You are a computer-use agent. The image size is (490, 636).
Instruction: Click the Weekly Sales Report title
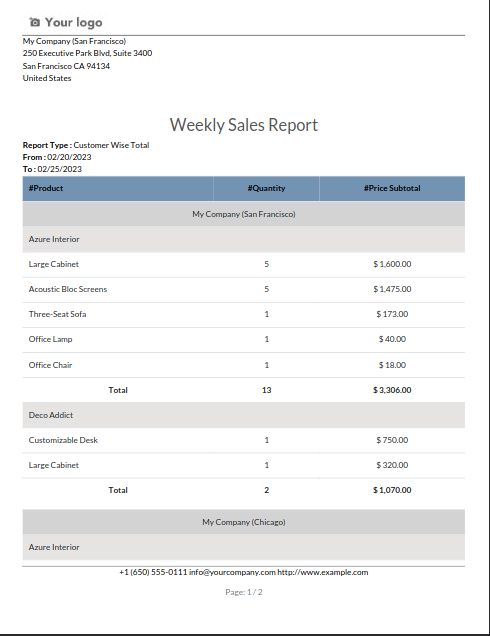click(x=244, y=125)
